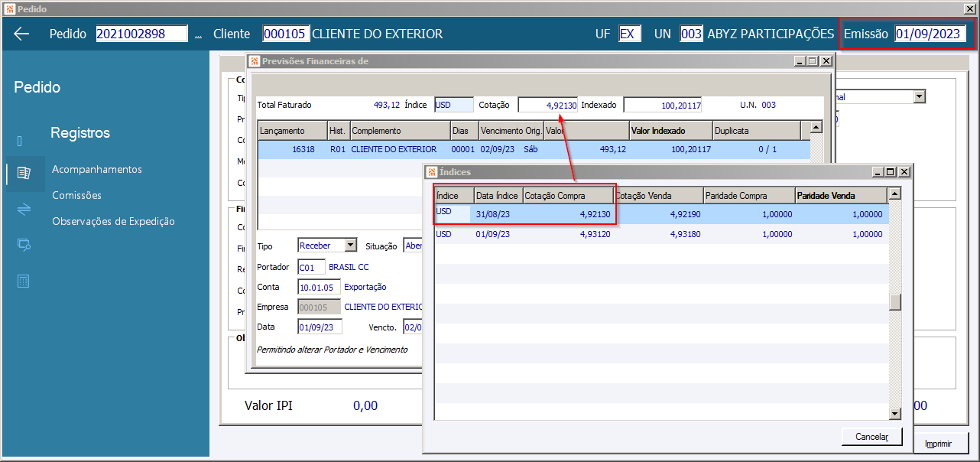Viewport: 980px width, 462px height.
Task: Edit the Conta field 10.01.05
Action: [320, 287]
